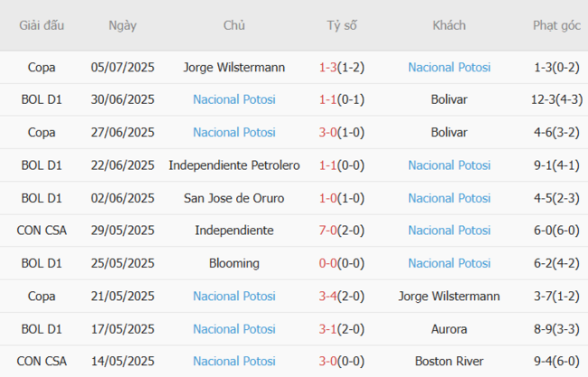The image size is (588, 377).
Task: Click the Chủ column header
Action: (x=234, y=25)
